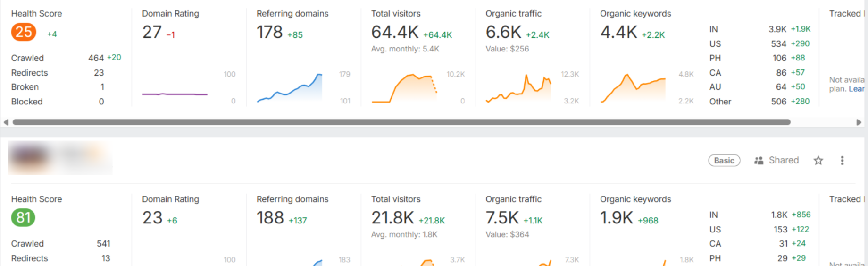The width and height of the screenshot is (868, 266).
Task: Click the Crawled count 541
Action: (x=103, y=244)
